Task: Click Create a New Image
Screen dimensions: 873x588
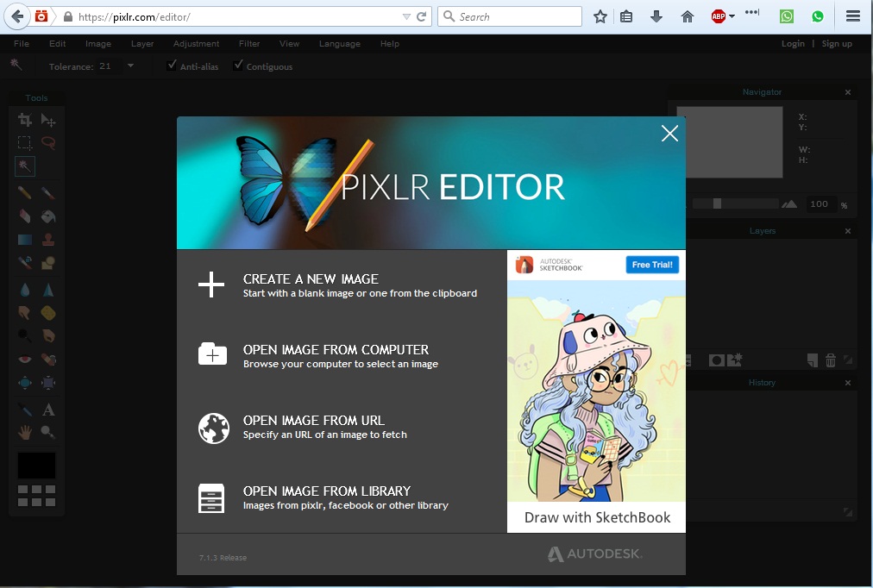Action: [338, 285]
